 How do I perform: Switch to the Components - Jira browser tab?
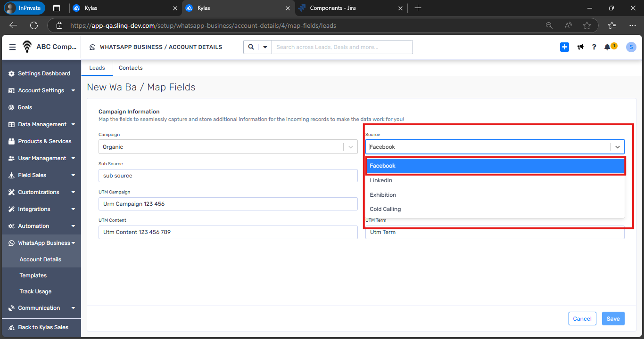(x=351, y=8)
